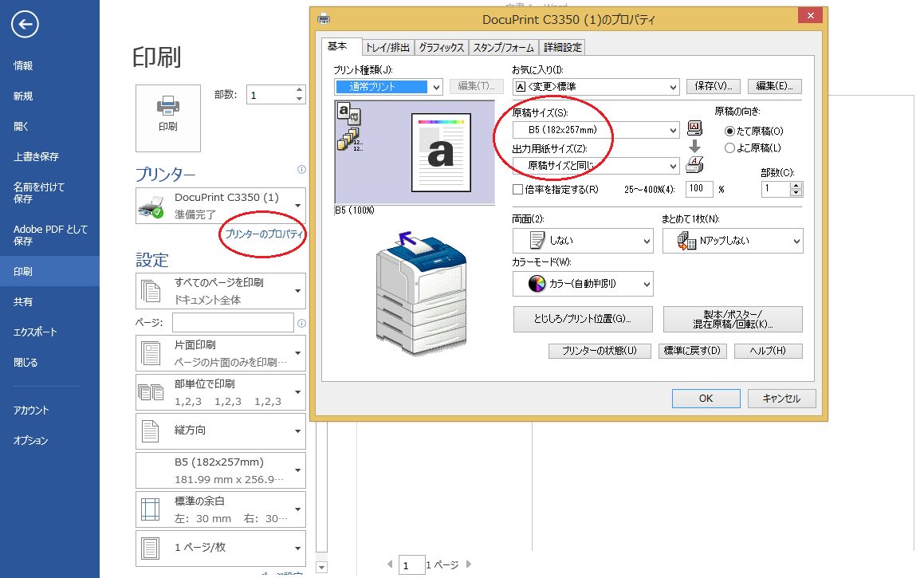924x578 pixels.
Task: Click OK button in printer properties
Action: [x=706, y=399]
